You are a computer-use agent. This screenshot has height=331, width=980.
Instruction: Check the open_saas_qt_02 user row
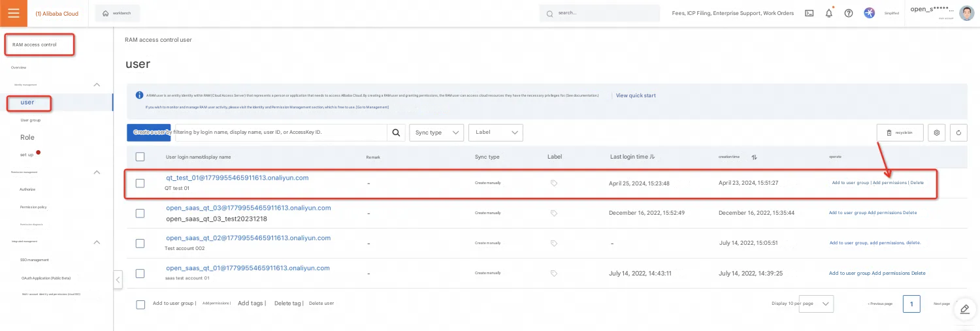click(140, 244)
